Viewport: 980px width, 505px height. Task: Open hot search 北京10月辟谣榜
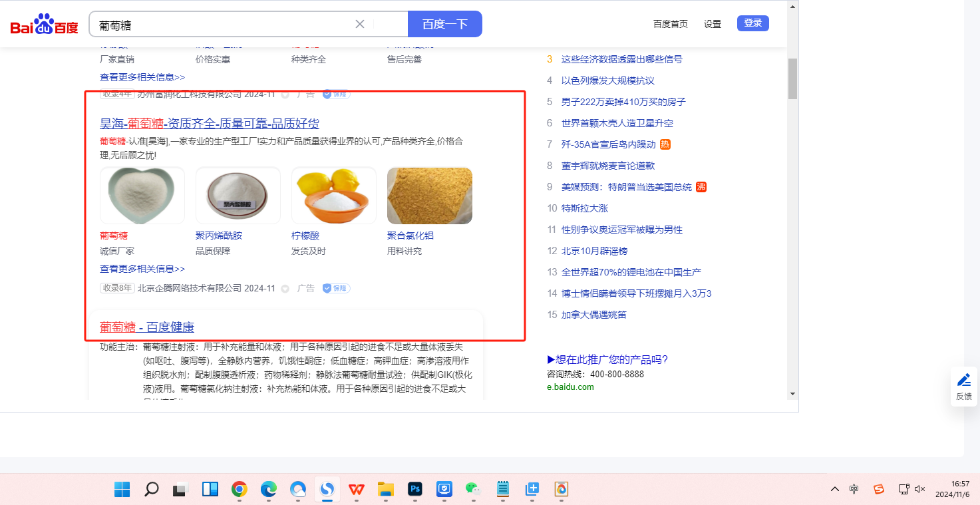pos(594,251)
